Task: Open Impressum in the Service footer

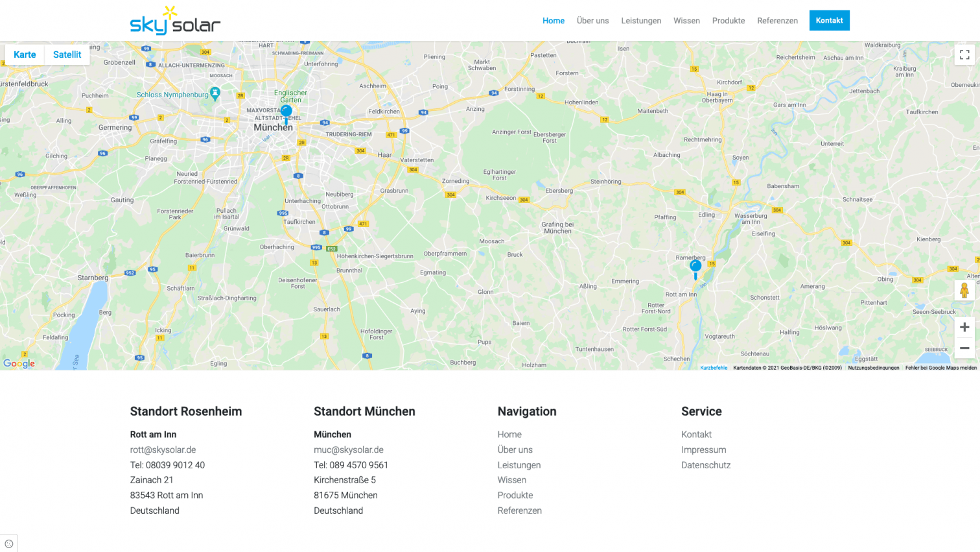Action: 703,450
